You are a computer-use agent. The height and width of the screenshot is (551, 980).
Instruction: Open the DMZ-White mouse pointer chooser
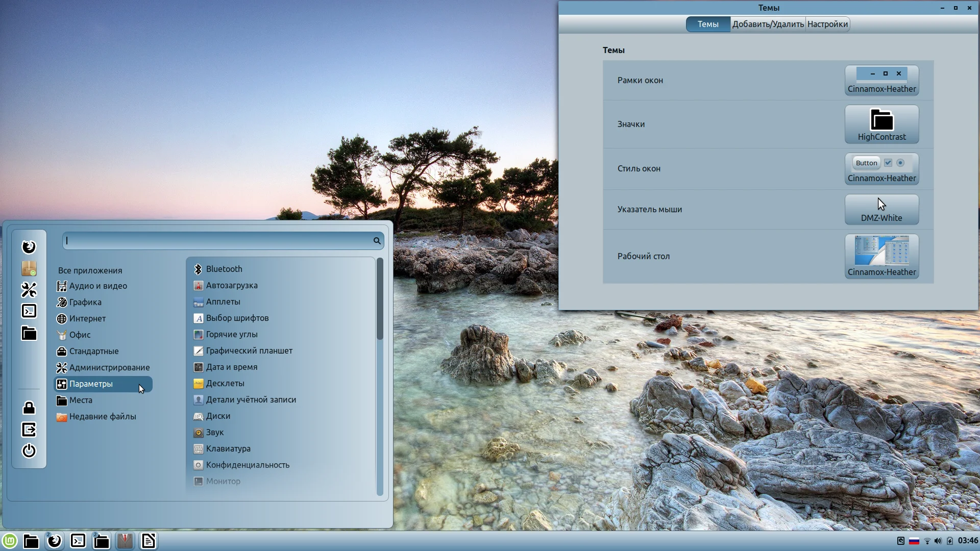881,210
